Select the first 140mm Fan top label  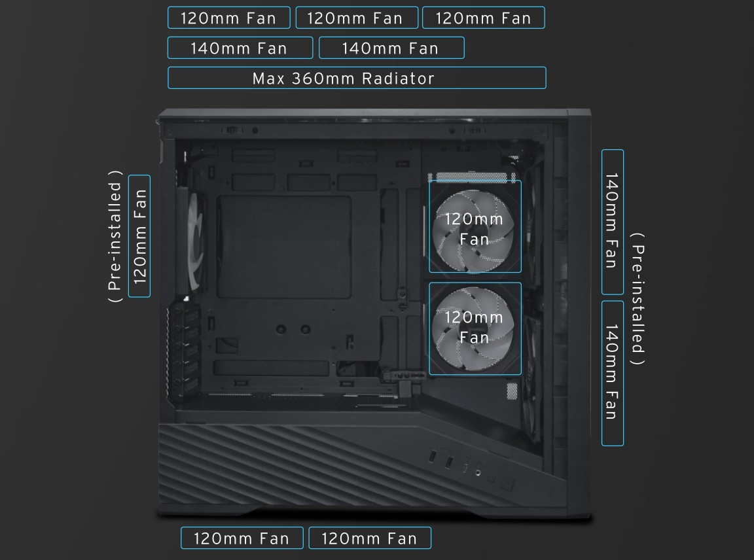(240, 48)
